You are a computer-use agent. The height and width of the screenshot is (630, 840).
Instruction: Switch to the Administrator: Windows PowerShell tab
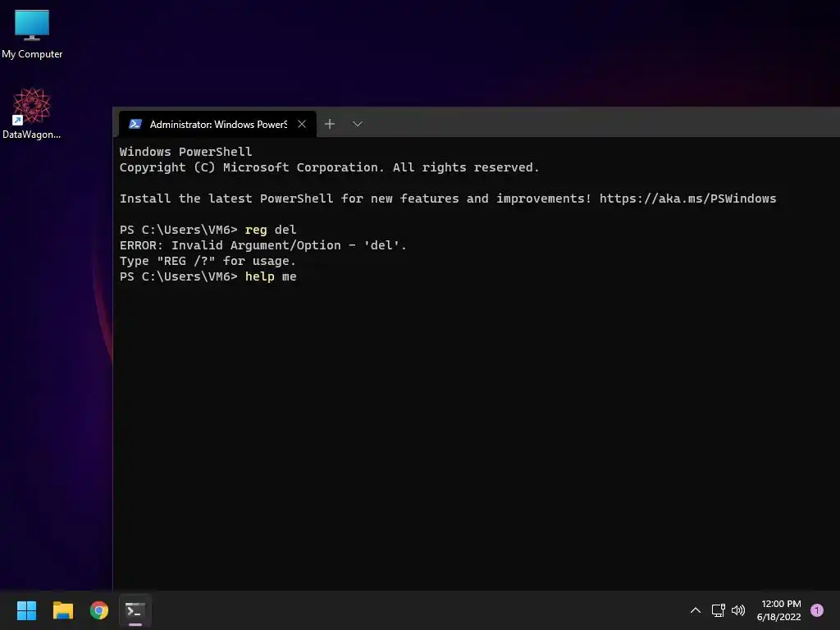tap(217, 125)
